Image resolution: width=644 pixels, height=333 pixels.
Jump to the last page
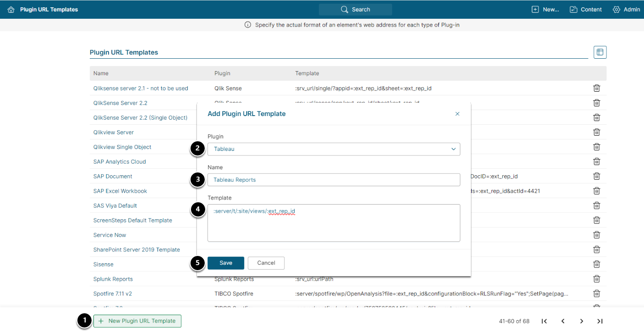point(600,321)
